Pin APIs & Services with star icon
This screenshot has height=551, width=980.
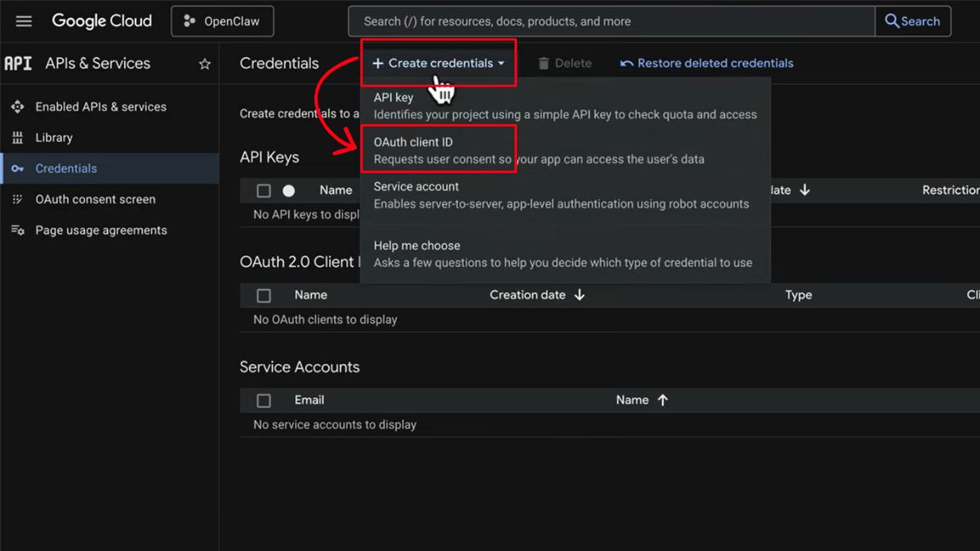pos(205,64)
